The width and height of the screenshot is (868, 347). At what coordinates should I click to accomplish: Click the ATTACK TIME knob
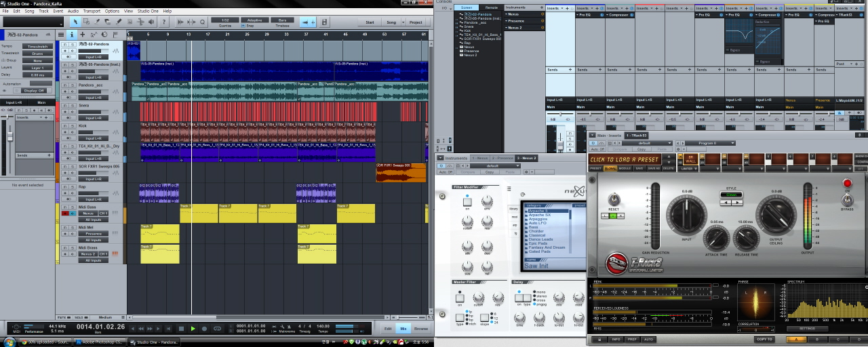pyautogui.click(x=716, y=238)
